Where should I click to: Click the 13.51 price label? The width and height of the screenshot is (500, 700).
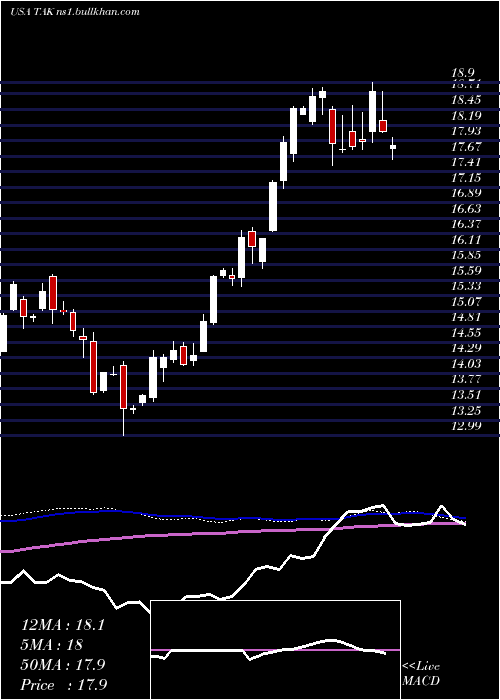pos(466,395)
